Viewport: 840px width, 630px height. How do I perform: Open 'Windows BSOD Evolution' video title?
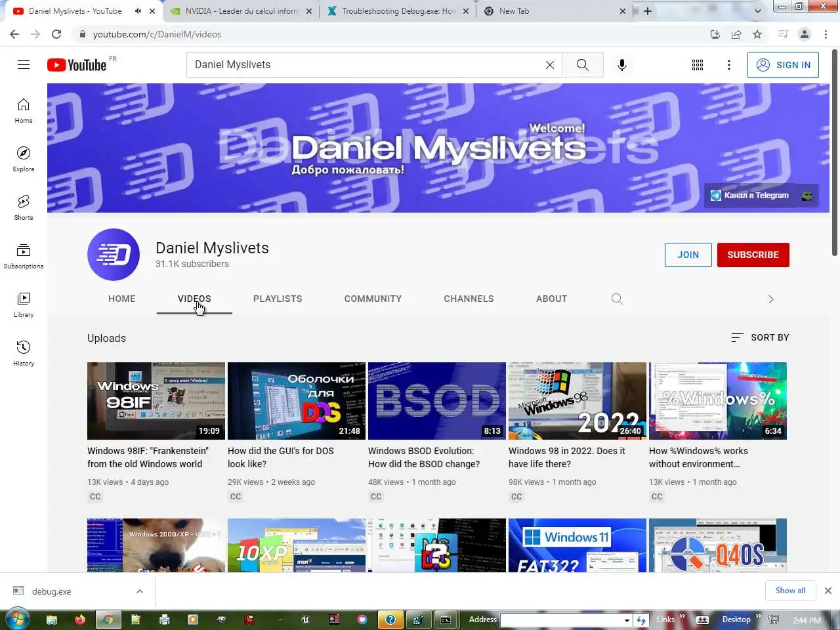(424, 457)
